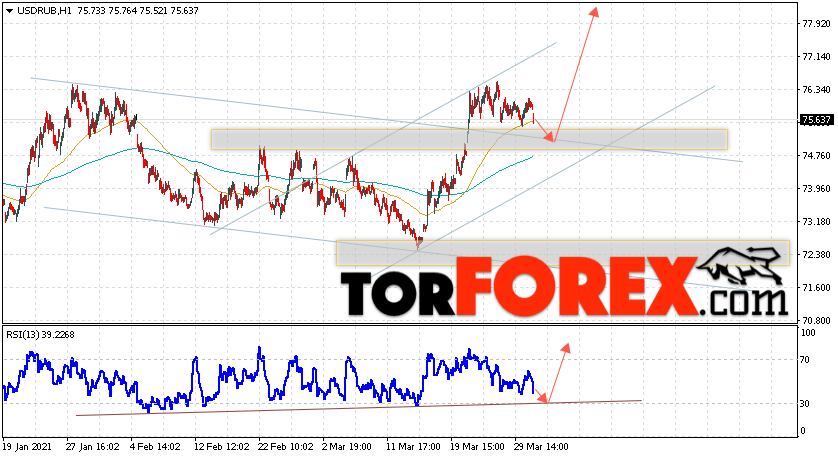Click the 77.920 price axis label
838x458 pixels.
point(817,24)
